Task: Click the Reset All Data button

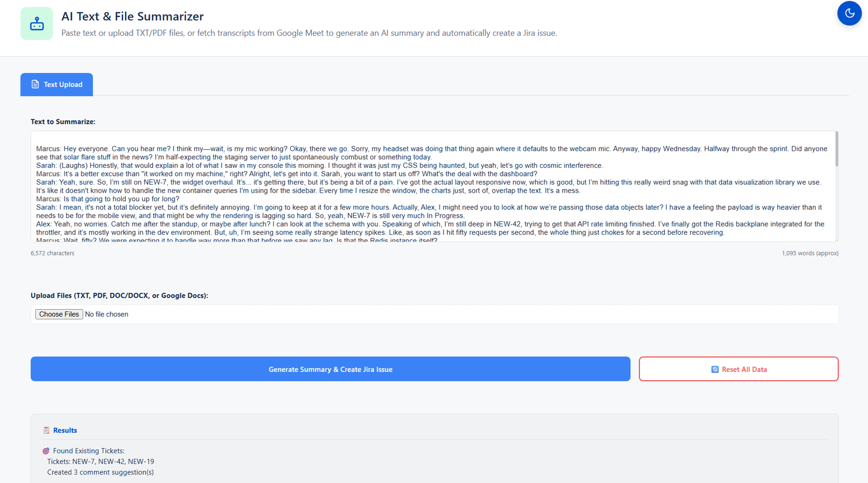Action: (739, 369)
